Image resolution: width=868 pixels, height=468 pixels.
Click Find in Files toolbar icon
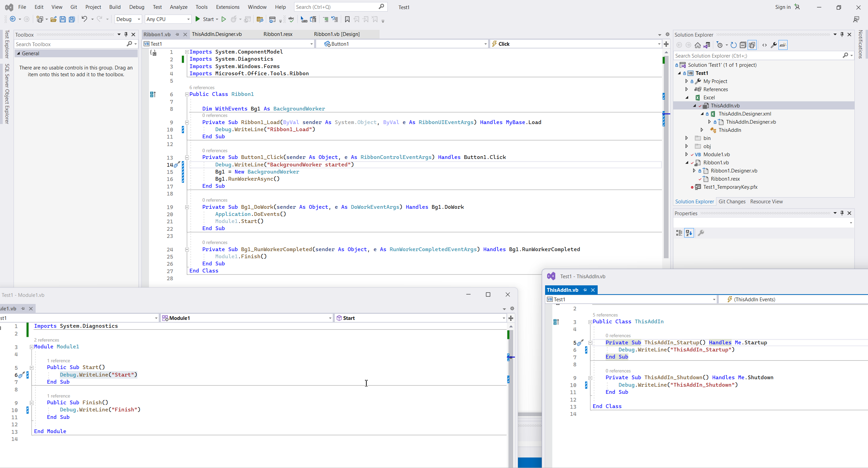click(260, 19)
